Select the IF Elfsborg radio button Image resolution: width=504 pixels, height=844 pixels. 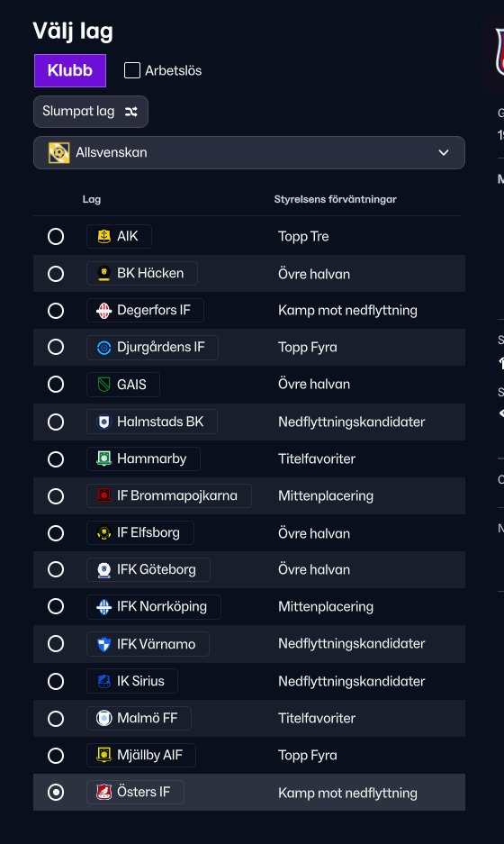coord(56,533)
